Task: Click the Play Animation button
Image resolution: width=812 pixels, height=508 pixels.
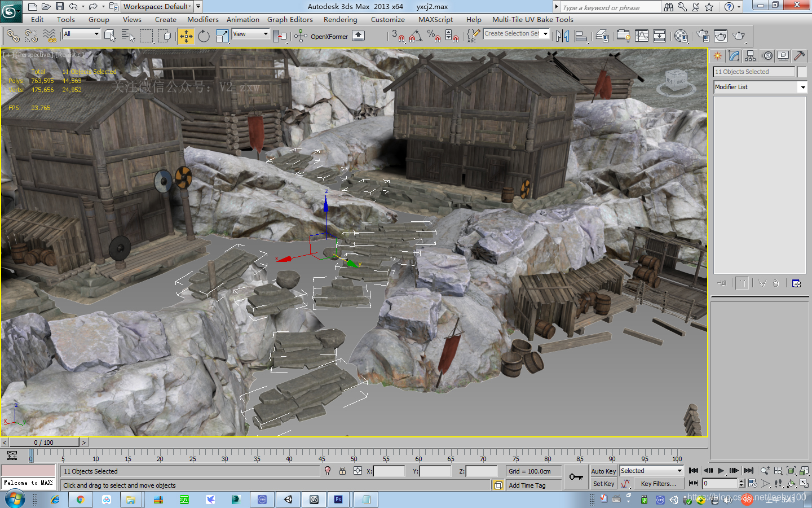Action: coord(721,471)
